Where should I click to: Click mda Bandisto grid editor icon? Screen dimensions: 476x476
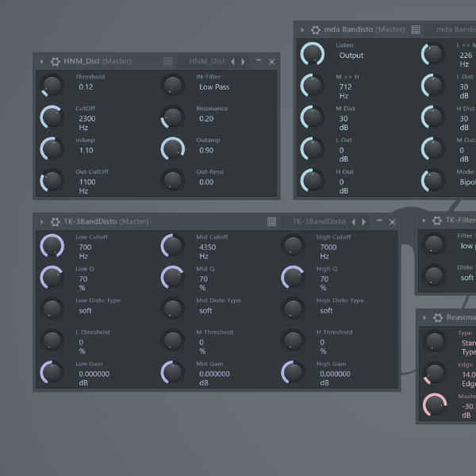[416, 30]
